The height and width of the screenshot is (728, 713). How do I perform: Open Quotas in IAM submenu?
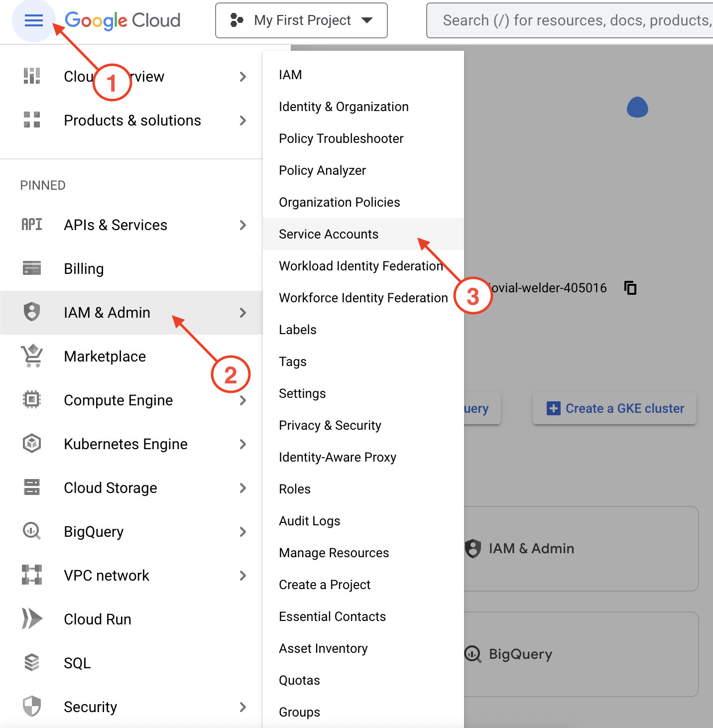(363, 680)
